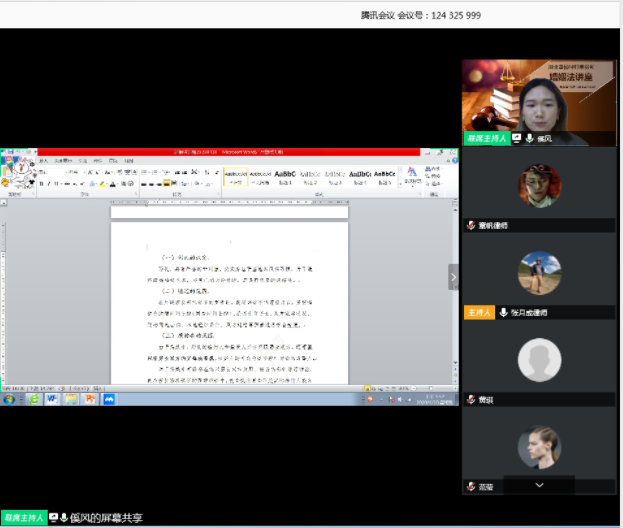Click the Tencent Meeting taskbar icon

(x=109, y=398)
